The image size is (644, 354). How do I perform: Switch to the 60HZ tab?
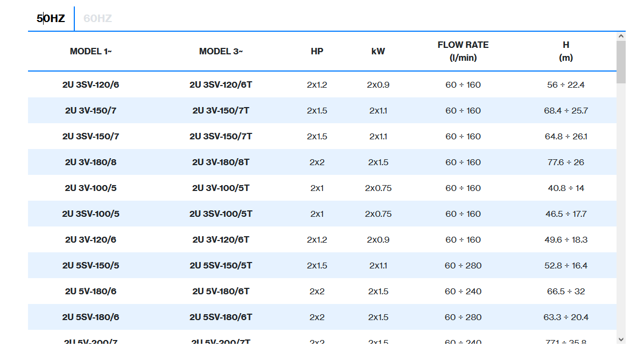coord(97,18)
